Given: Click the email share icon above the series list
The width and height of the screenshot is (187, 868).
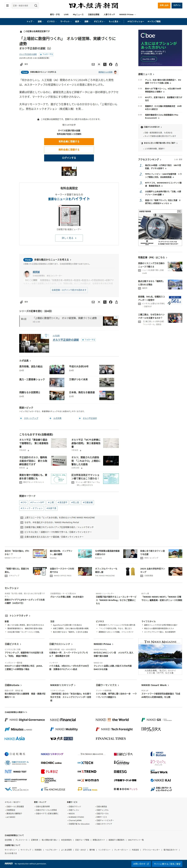Looking at the screenshot, I should [x=93, y=302].
